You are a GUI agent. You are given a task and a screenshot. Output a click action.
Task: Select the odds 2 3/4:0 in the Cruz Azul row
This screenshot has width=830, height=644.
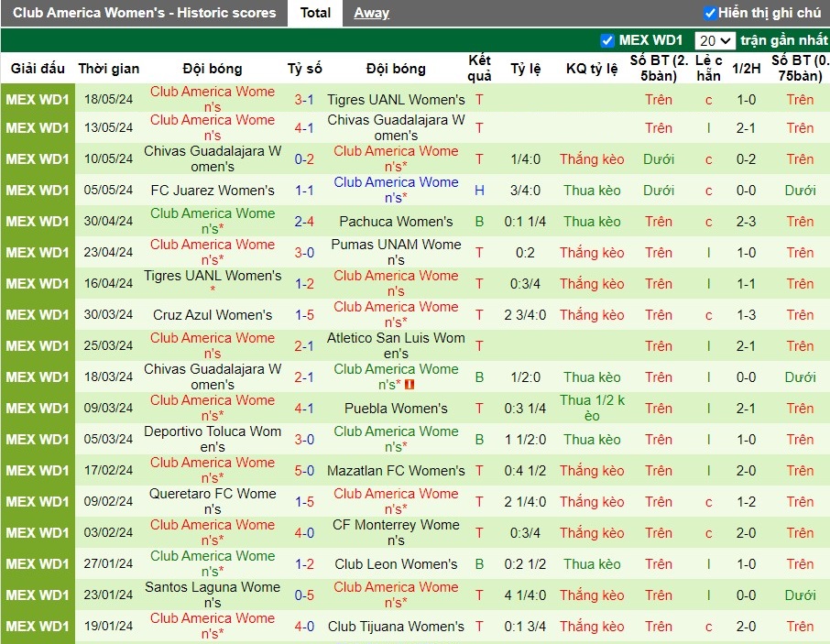[x=525, y=315]
